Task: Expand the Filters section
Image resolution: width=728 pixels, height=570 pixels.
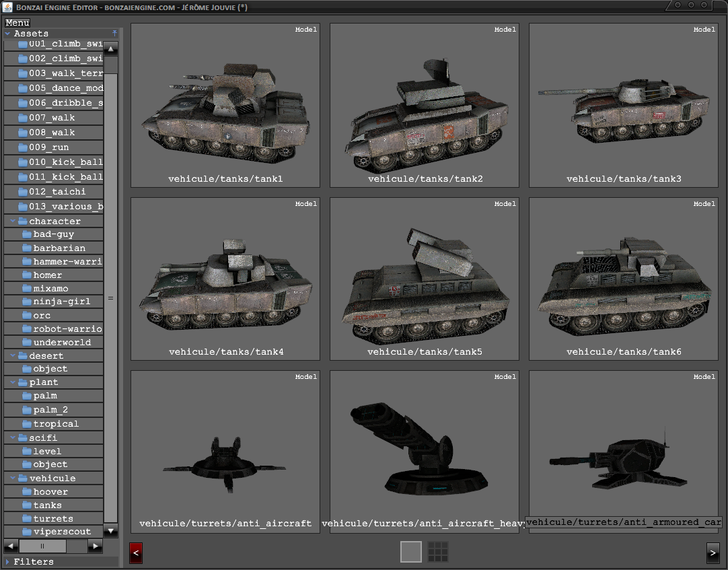Action: coord(7,561)
